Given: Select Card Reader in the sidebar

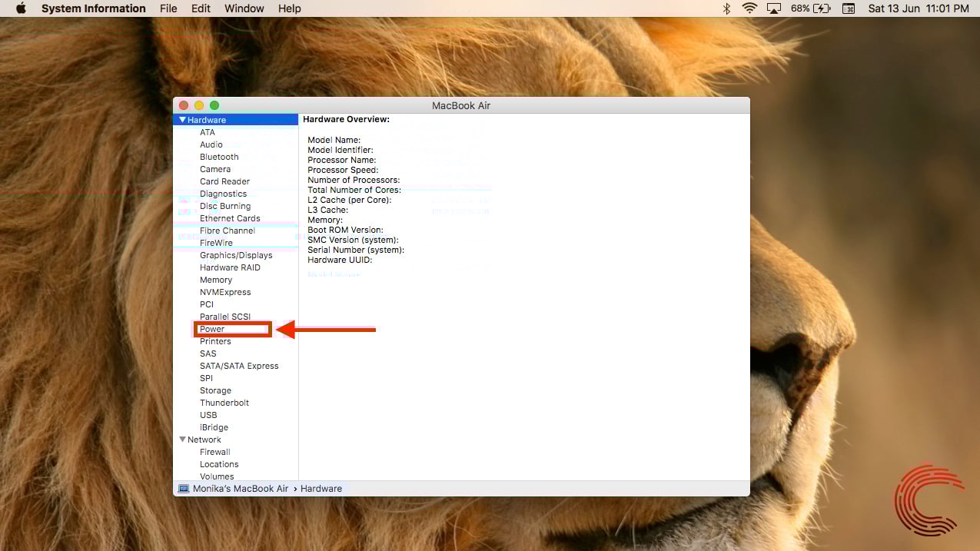Looking at the screenshot, I should 224,181.
